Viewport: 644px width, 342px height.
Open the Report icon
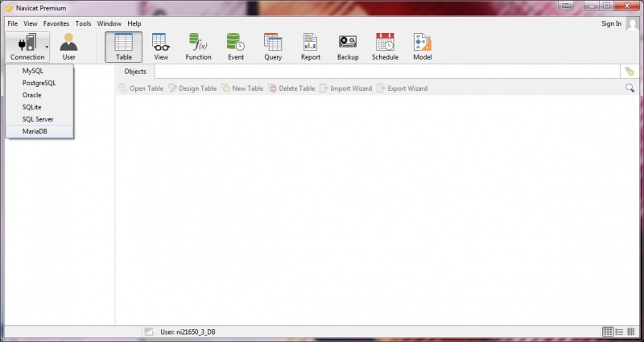(311, 47)
